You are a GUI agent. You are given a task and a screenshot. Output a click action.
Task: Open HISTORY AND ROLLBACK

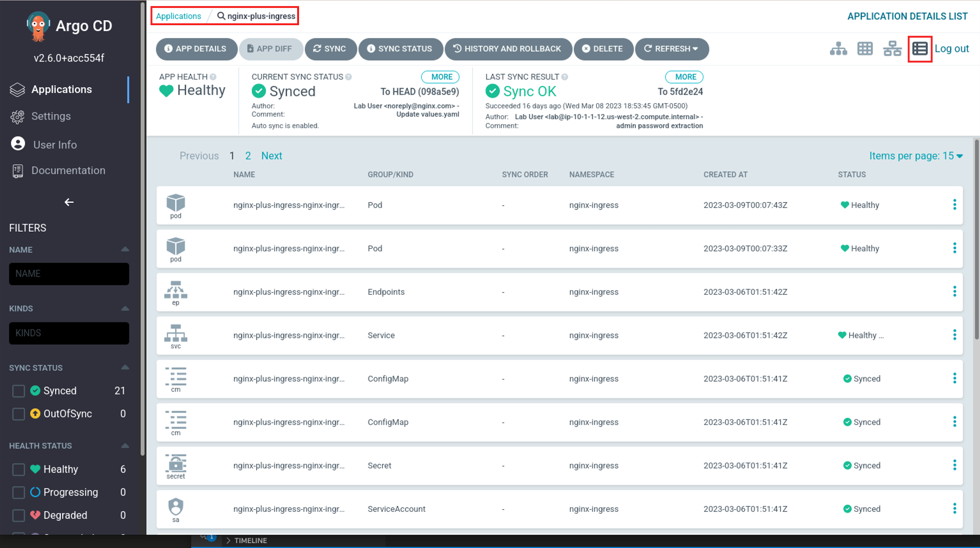coord(508,49)
